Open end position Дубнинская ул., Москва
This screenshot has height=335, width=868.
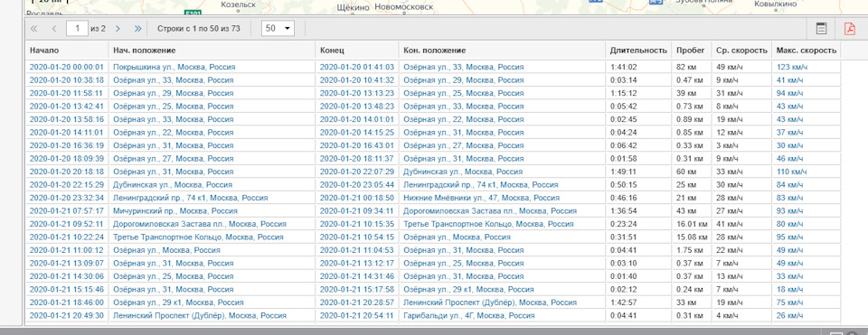click(463, 172)
